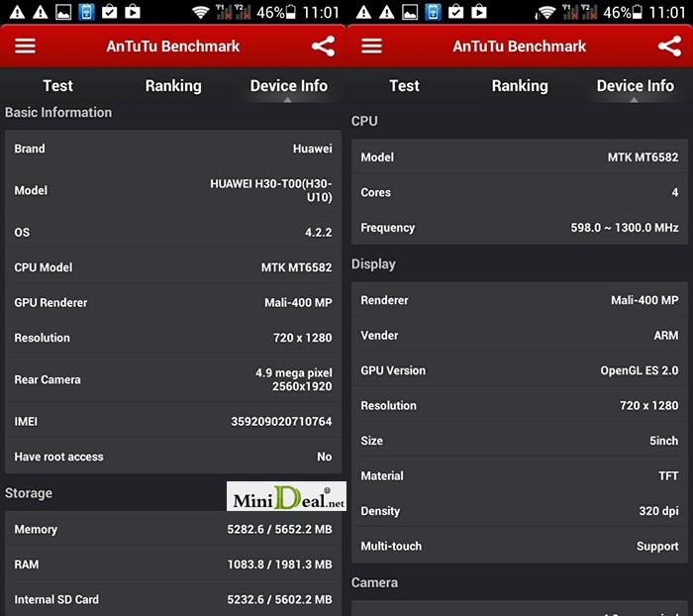
Task: Tap Wi-Fi icon in right status bar
Action: click(546, 12)
